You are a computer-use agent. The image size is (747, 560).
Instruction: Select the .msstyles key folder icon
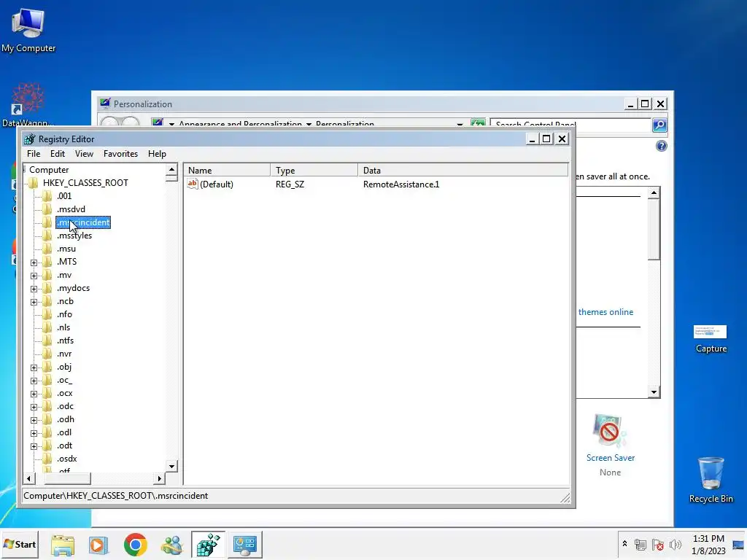(47, 236)
